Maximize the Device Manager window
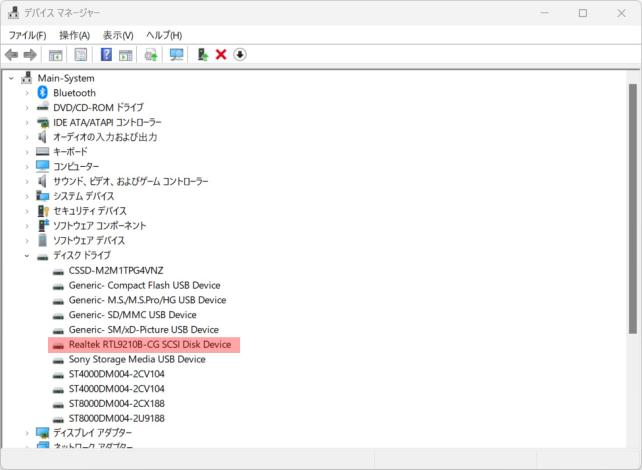642x470 pixels. (583, 13)
